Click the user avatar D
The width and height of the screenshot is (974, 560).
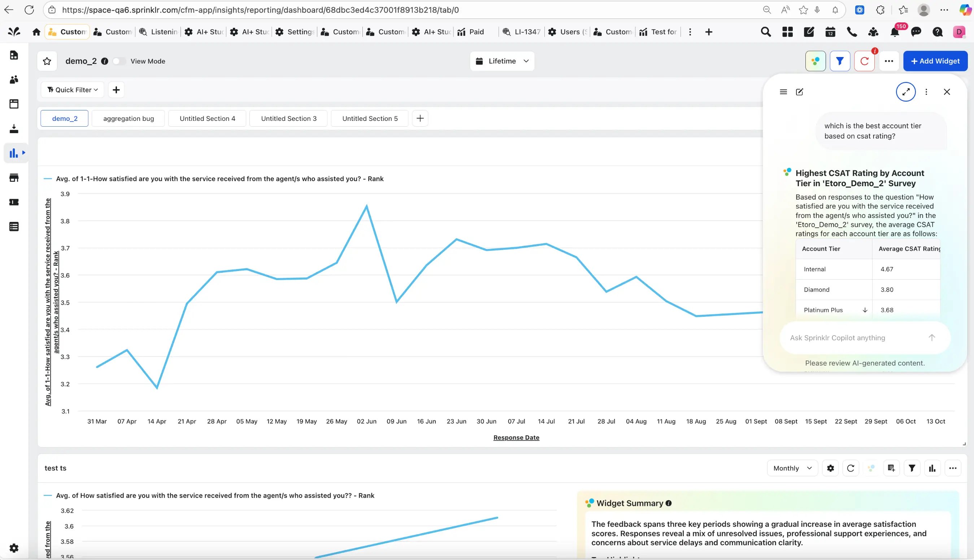(959, 32)
